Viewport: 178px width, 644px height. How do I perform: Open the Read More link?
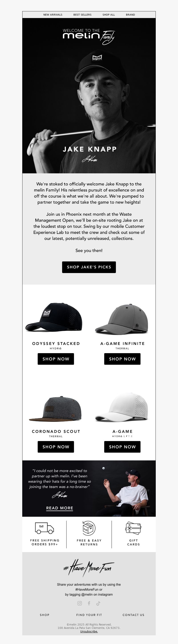pyautogui.click(x=60, y=508)
